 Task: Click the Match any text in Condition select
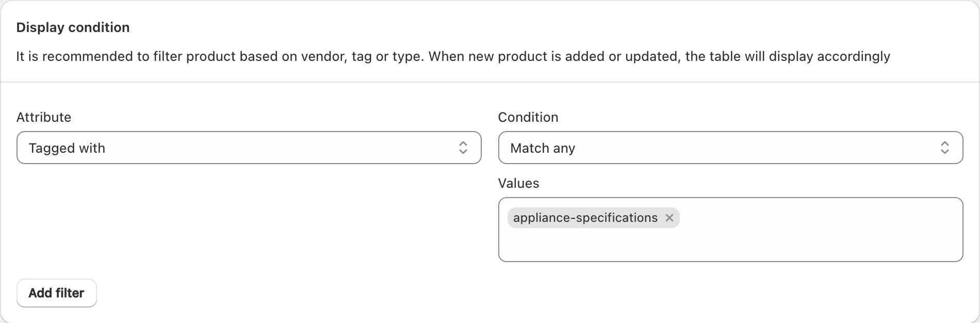(x=543, y=148)
